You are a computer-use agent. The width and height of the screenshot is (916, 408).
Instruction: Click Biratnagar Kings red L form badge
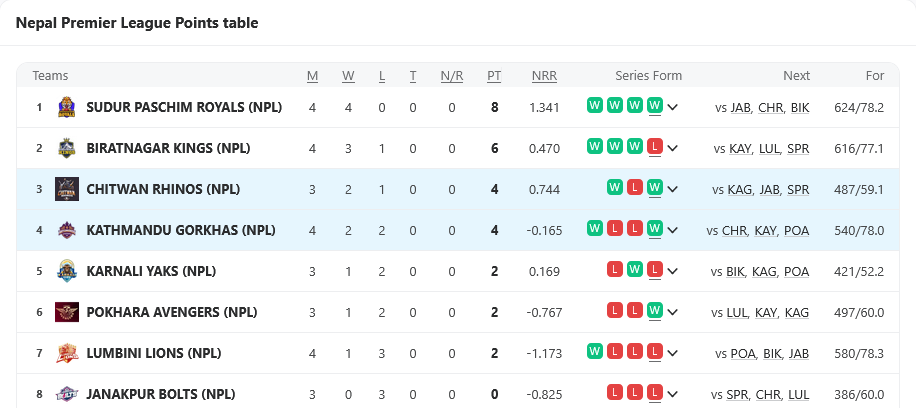click(655, 147)
